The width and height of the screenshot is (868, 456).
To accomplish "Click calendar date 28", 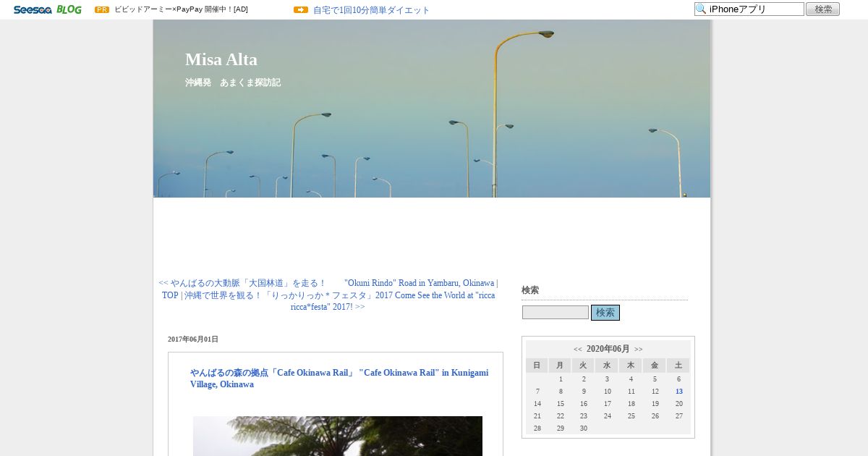I will pyautogui.click(x=537, y=428).
